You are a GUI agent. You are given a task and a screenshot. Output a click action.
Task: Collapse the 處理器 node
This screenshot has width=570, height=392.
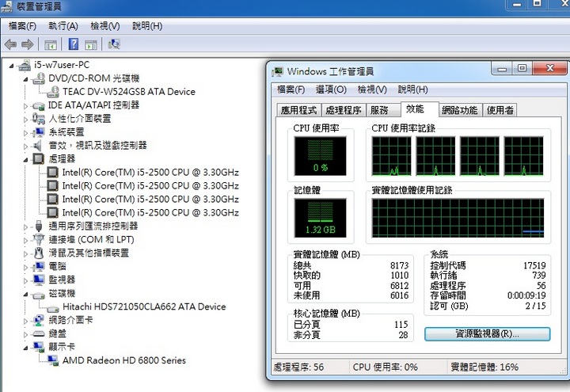[x=25, y=160]
